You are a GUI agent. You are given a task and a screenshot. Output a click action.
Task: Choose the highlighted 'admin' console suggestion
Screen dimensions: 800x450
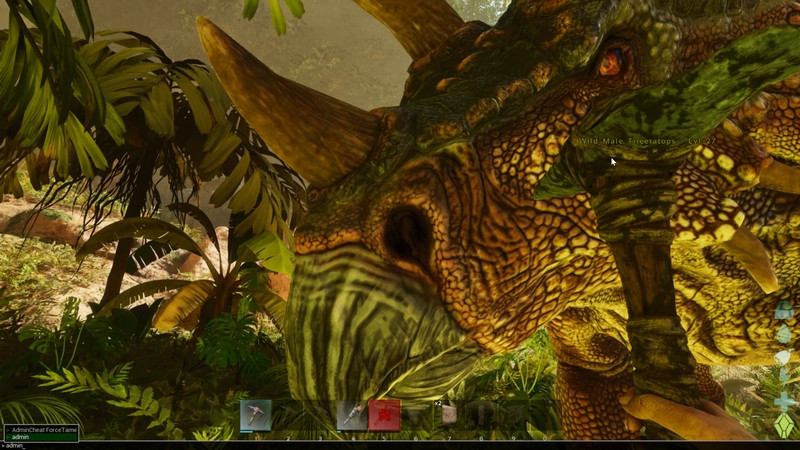point(41,437)
